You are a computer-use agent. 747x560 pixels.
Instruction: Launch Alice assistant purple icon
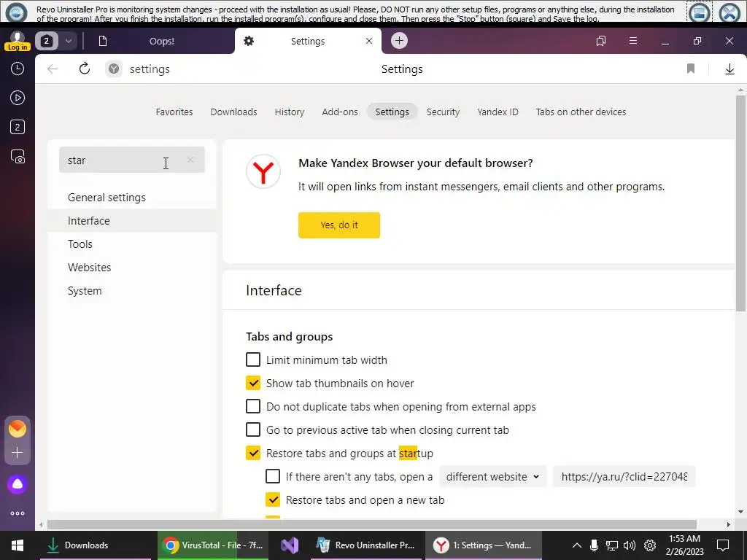pos(18,484)
